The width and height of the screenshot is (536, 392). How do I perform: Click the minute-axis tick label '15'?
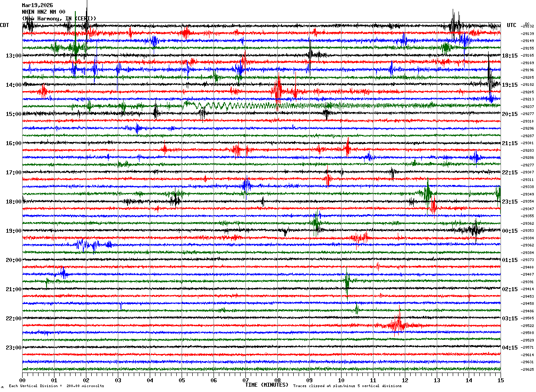pos(501,380)
